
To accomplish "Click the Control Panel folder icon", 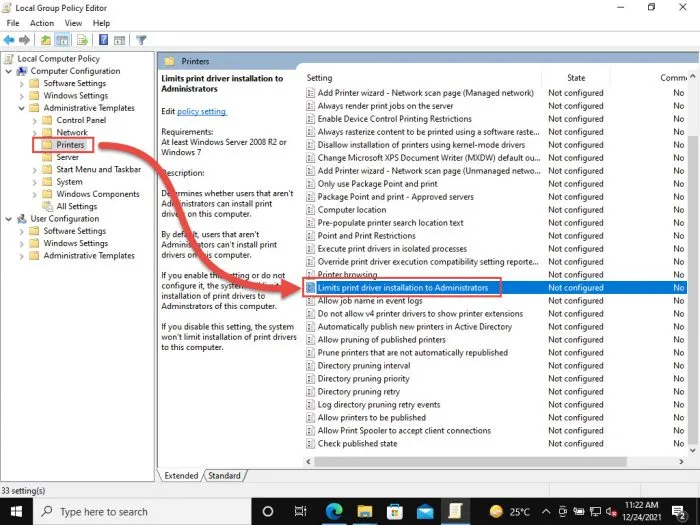I will (x=47, y=120).
